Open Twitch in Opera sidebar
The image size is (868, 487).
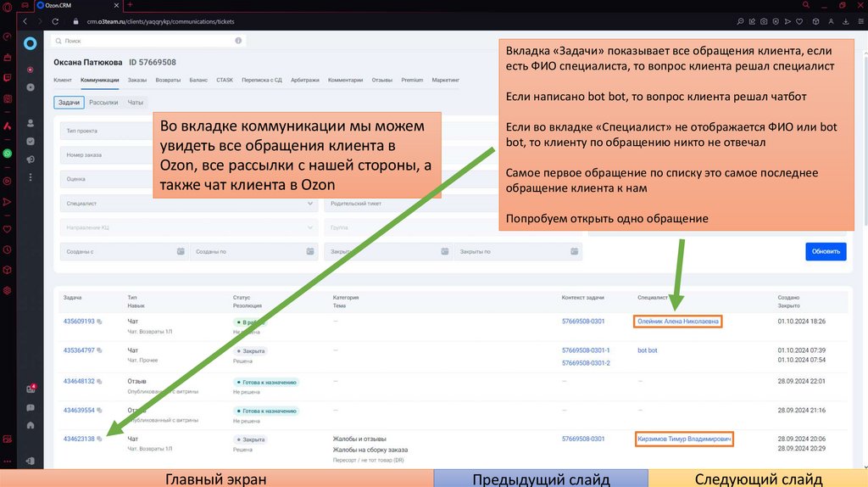tap(7, 78)
